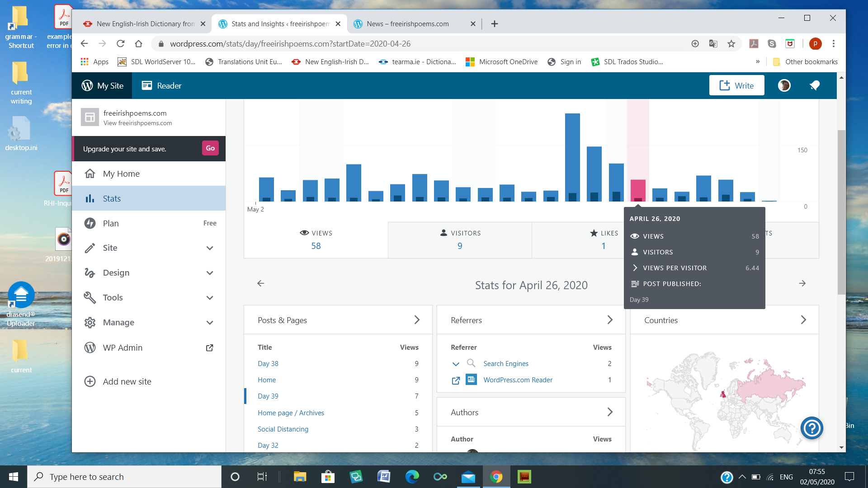This screenshot has height=488, width=868.
Task: Click the Write button
Action: click(x=736, y=85)
